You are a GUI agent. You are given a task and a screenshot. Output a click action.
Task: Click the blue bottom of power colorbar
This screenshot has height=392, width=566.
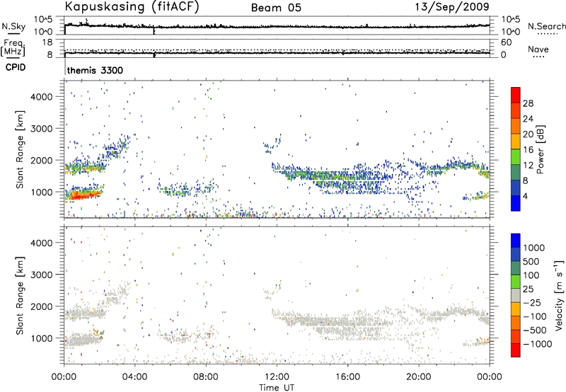(516, 203)
